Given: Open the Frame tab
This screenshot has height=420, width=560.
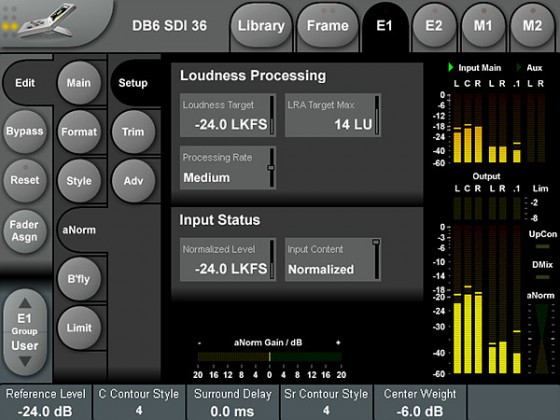Looking at the screenshot, I should [328, 26].
